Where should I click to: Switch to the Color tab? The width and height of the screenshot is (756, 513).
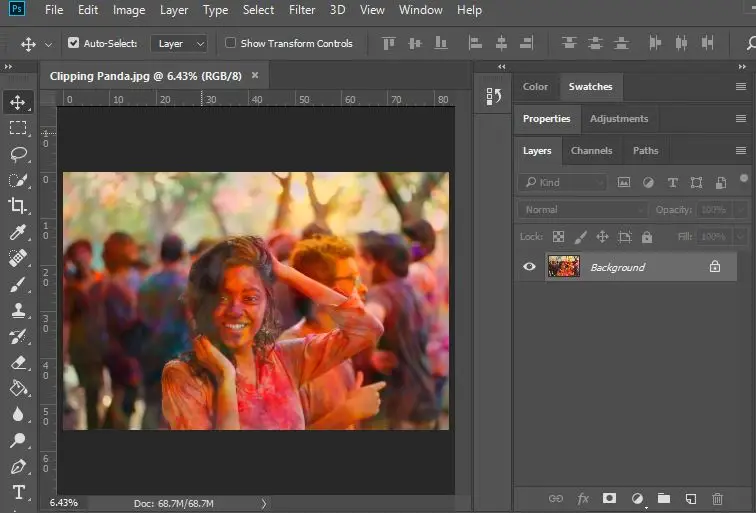(535, 87)
